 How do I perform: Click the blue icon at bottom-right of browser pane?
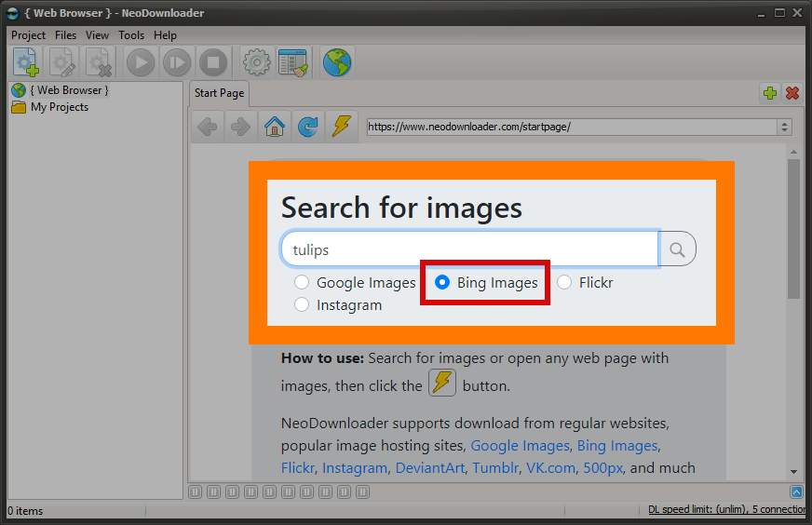pyautogui.click(x=796, y=491)
